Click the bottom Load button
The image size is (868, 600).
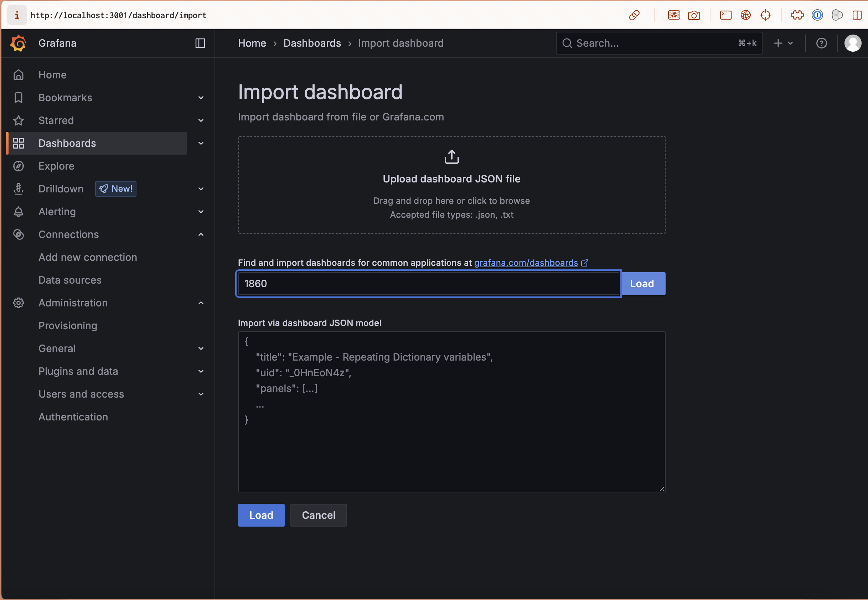[261, 516]
